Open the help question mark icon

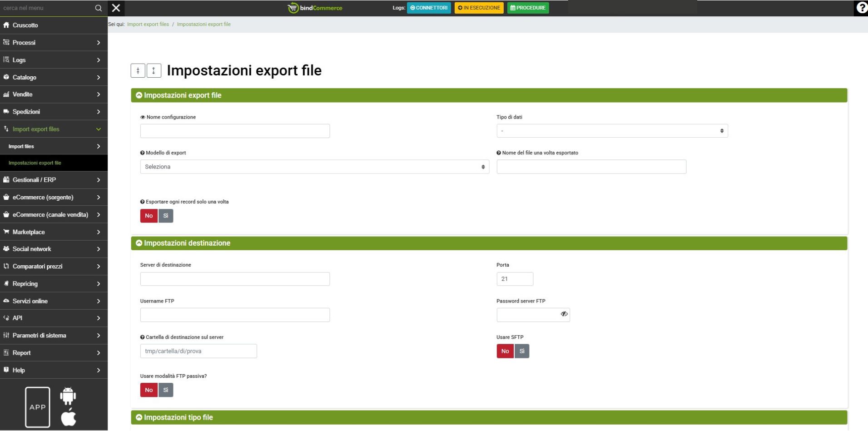point(861,8)
